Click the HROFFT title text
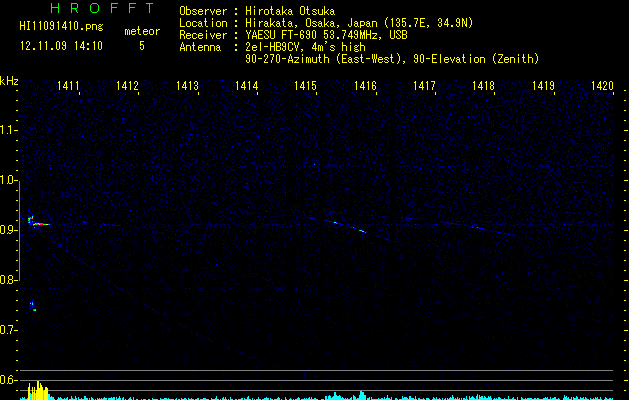The width and height of the screenshot is (629, 400). [x=102, y=8]
